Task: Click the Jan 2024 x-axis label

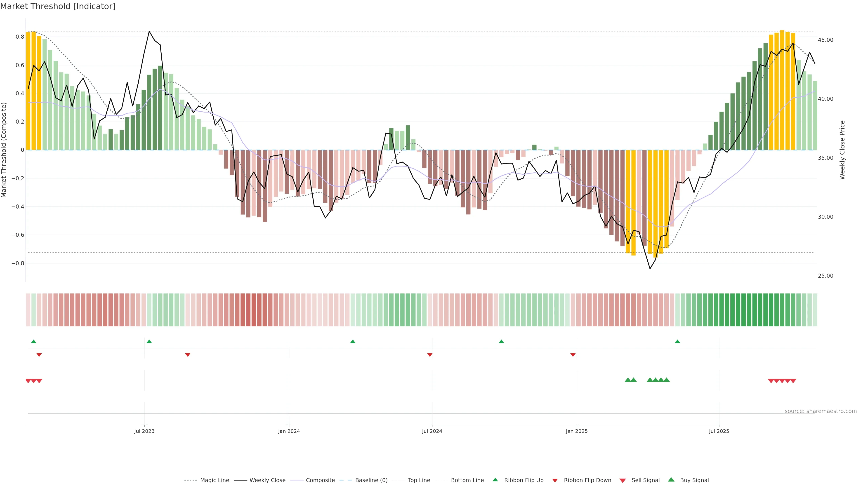Action: (289, 431)
